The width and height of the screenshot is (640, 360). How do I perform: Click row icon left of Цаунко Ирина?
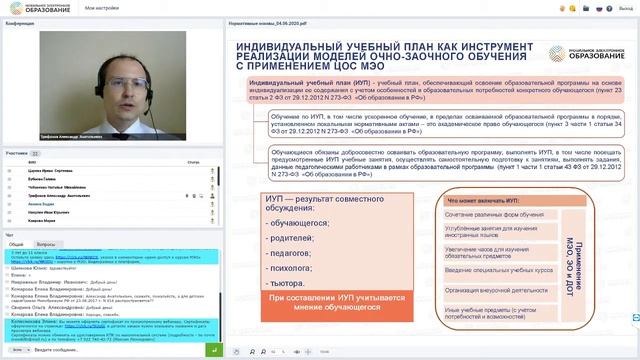coord(9,171)
